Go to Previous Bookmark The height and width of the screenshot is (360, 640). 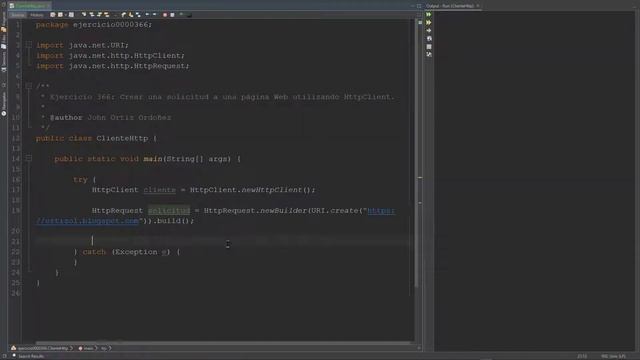tap(123, 15)
